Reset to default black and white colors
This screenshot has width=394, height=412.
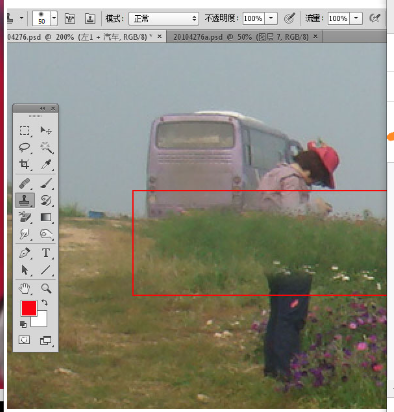click(23, 324)
